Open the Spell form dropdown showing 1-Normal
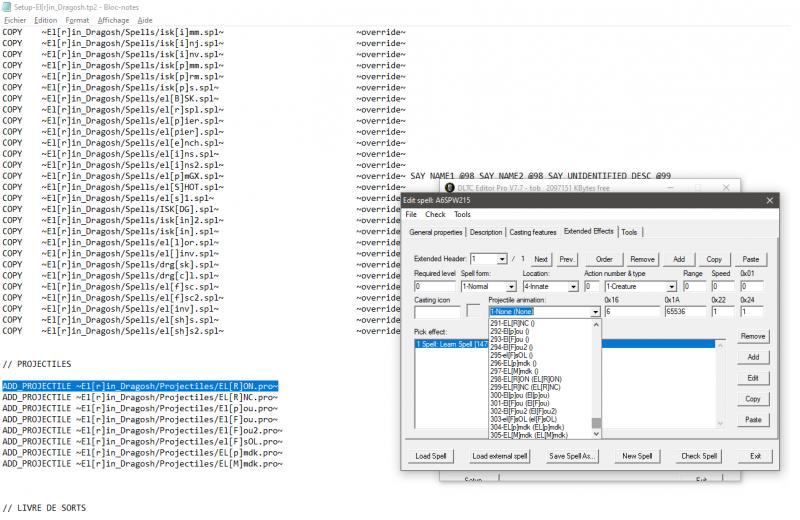 click(511, 287)
